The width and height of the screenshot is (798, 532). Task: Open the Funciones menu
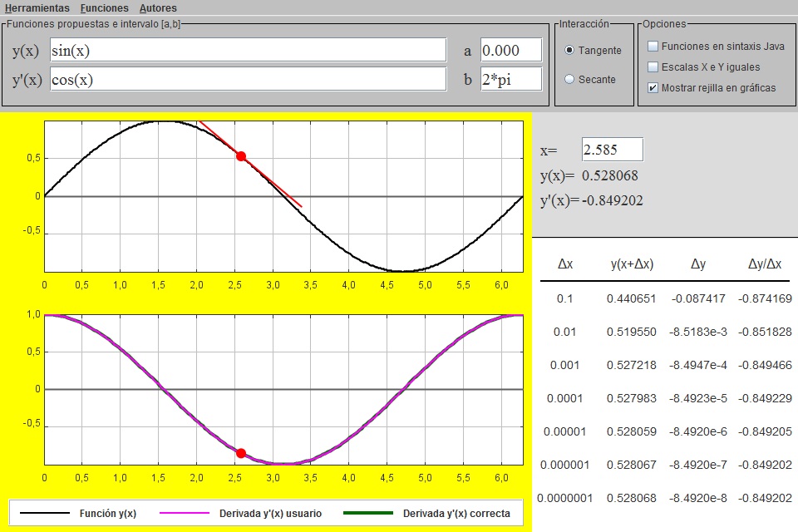(105, 7)
